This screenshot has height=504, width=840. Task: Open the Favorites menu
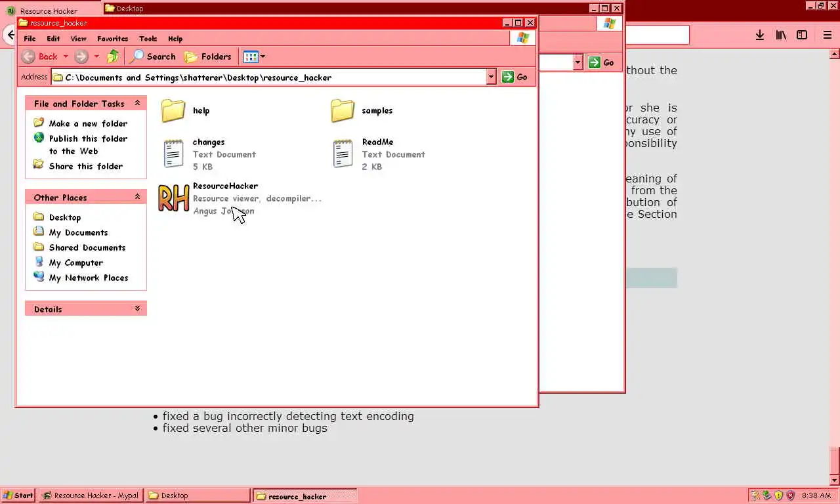click(x=113, y=39)
